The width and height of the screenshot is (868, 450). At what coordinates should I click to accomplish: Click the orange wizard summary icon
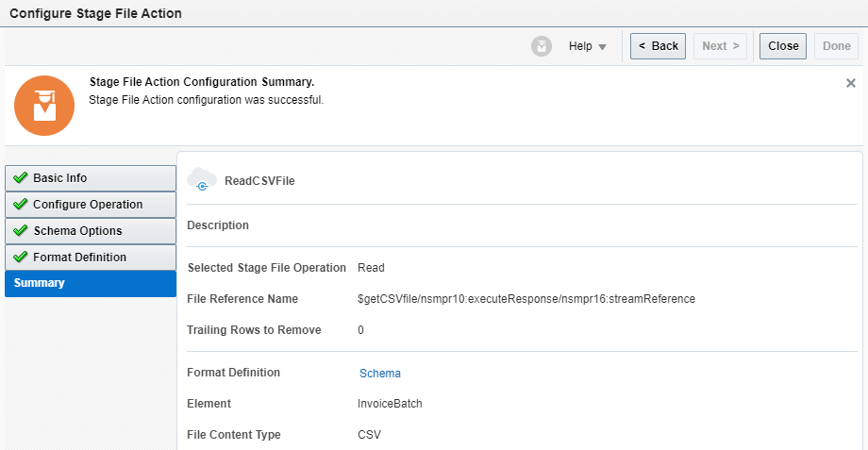(x=44, y=105)
